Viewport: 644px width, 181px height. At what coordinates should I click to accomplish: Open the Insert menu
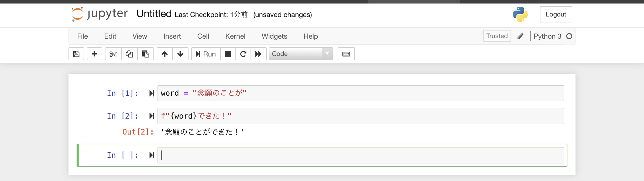click(x=172, y=36)
